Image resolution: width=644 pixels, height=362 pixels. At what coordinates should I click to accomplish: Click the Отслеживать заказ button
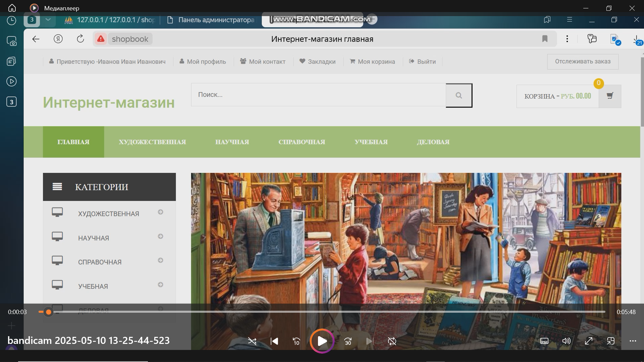coord(583,61)
